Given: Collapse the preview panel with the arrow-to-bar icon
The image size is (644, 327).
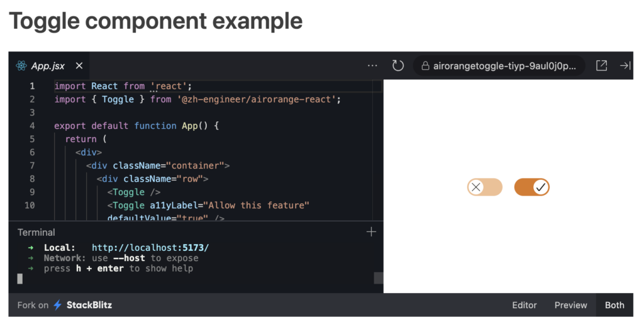Looking at the screenshot, I should click(x=625, y=65).
